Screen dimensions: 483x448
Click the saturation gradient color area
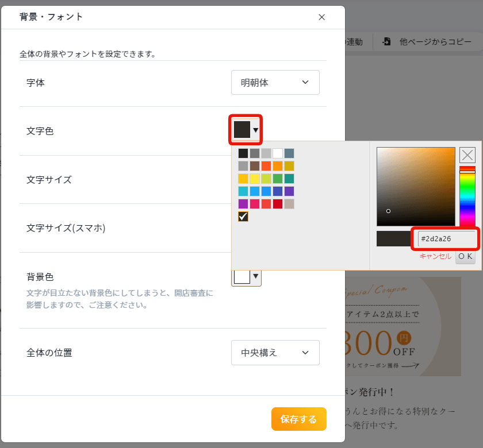click(x=416, y=187)
